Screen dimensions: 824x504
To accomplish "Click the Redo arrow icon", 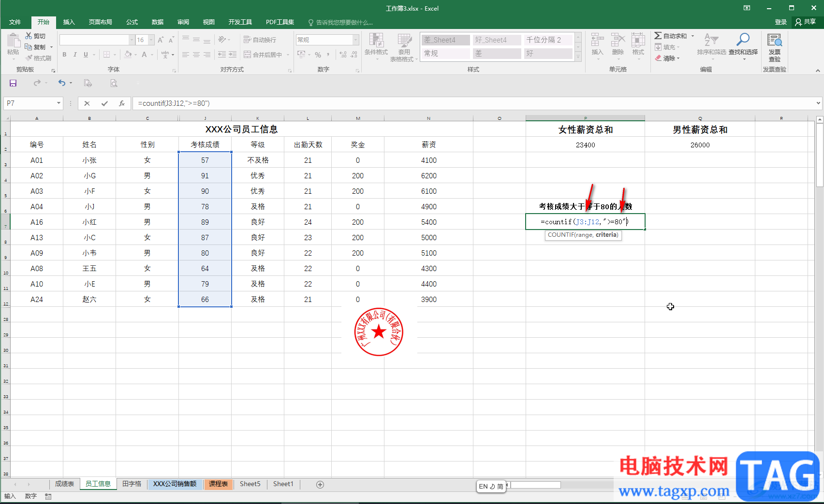I will coord(37,83).
